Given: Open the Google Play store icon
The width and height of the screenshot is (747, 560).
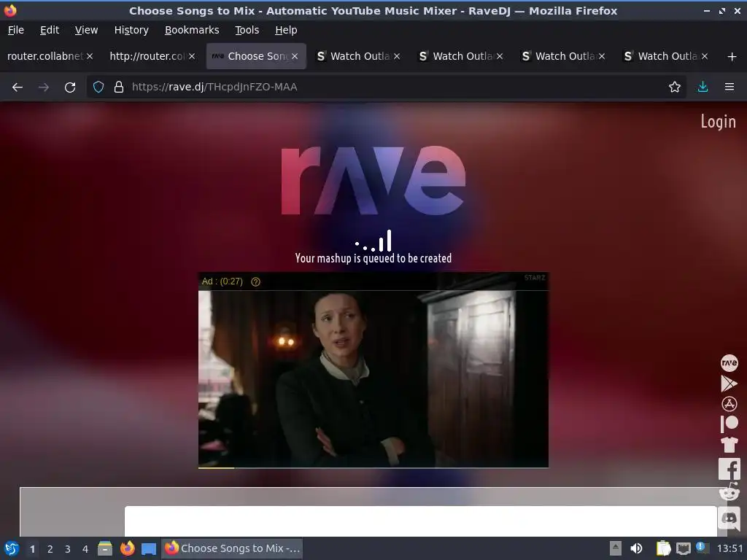Looking at the screenshot, I should [729, 384].
